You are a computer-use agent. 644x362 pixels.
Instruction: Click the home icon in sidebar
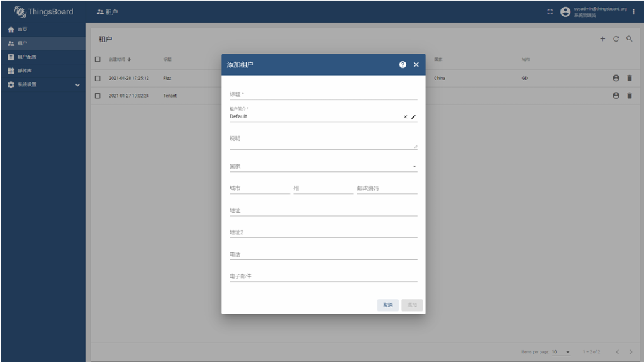(x=11, y=30)
